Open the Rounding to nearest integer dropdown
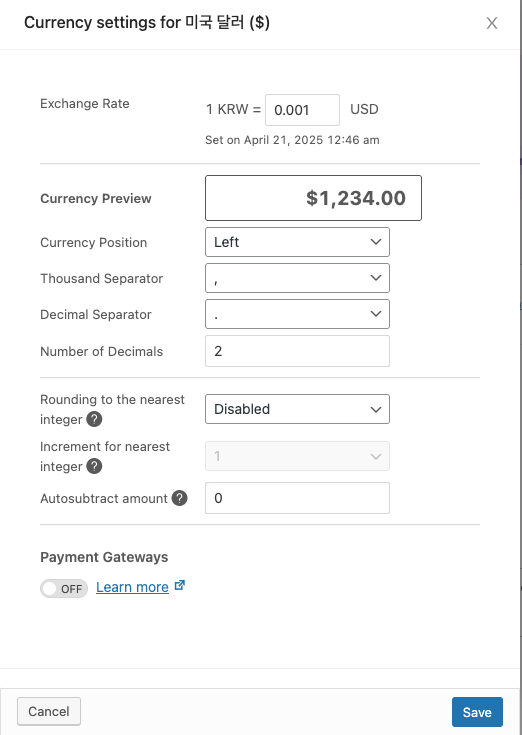522x735 pixels. (x=297, y=409)
